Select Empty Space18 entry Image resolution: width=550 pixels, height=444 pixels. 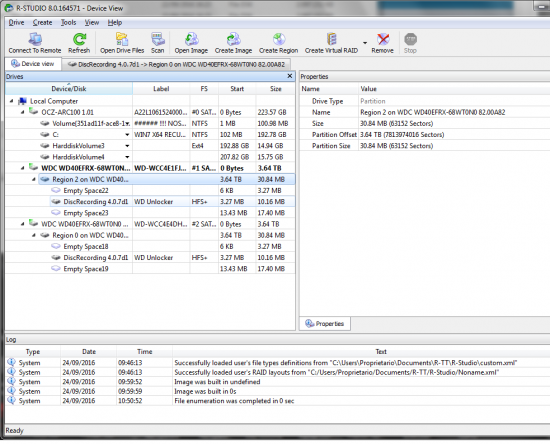pos(150,246)
